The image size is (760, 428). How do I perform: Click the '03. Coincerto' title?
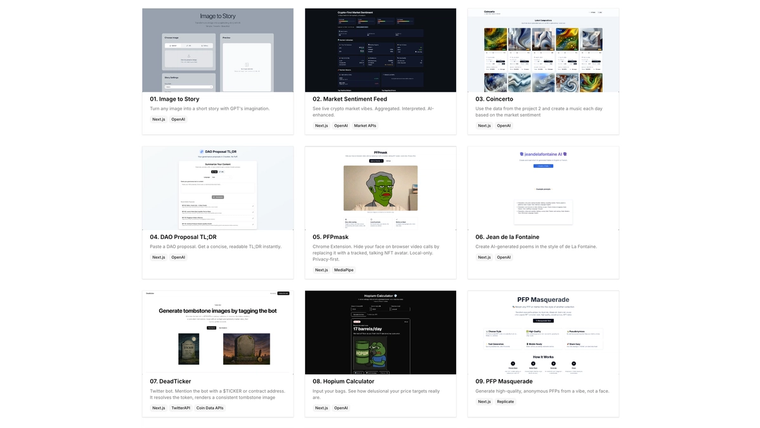(x=494, y=99)
